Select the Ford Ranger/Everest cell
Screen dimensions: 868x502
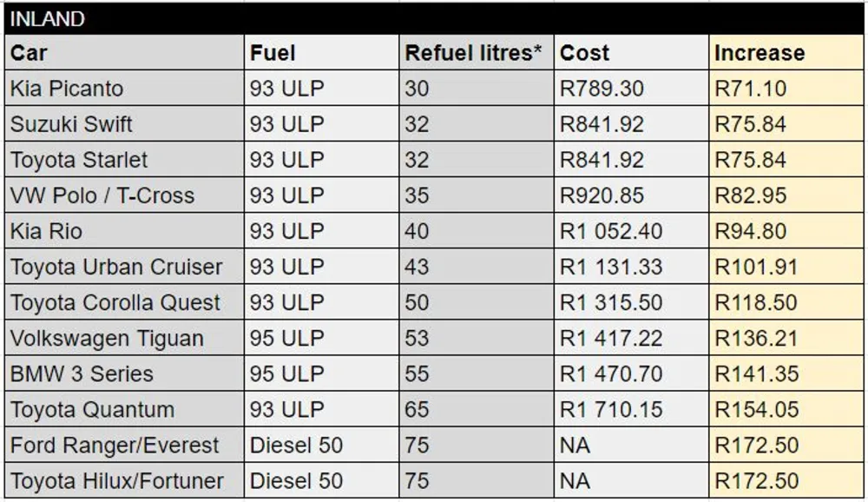[x=124, y=445]
